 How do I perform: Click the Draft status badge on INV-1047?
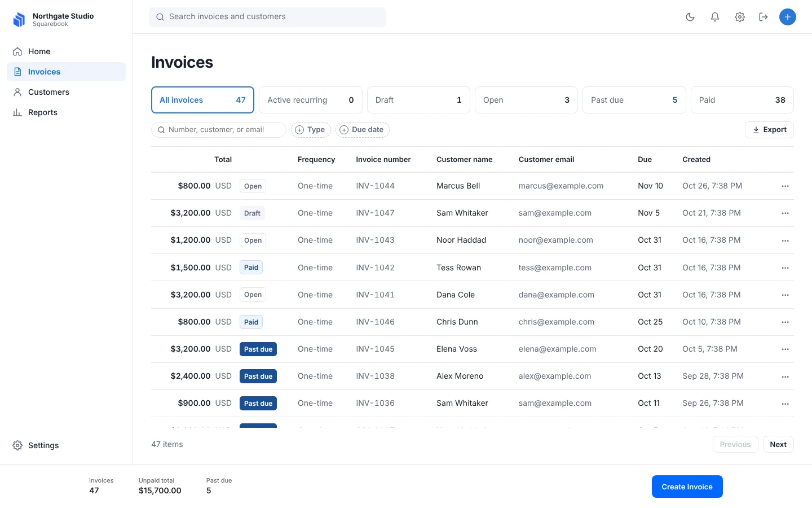252,213
